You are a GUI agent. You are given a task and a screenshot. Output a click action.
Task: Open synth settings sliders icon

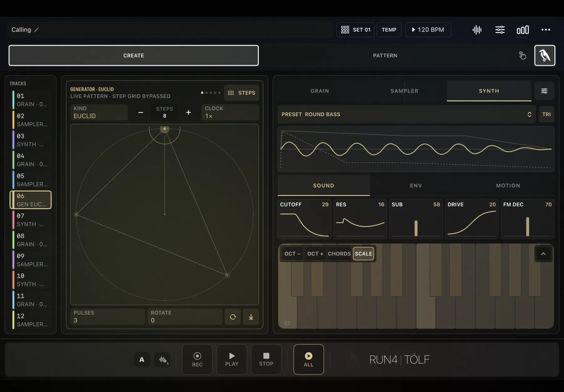[x=544, y=91]
